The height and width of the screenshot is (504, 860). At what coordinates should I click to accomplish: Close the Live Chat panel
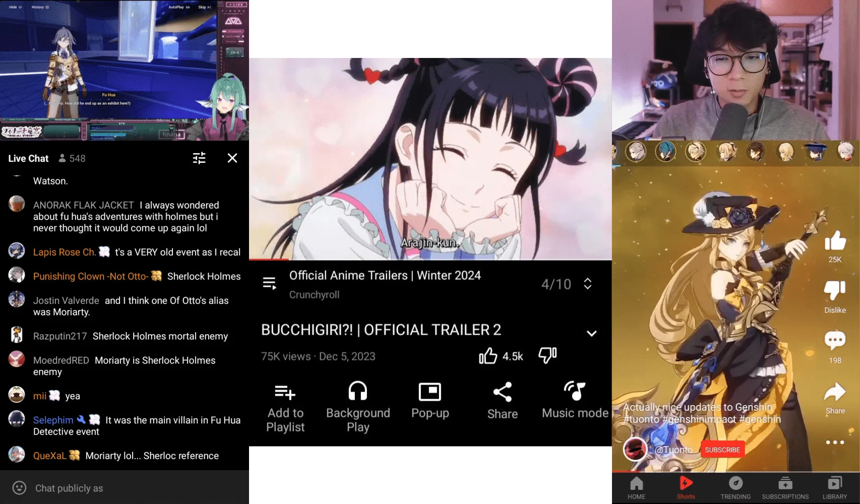(x=232, y=158)
